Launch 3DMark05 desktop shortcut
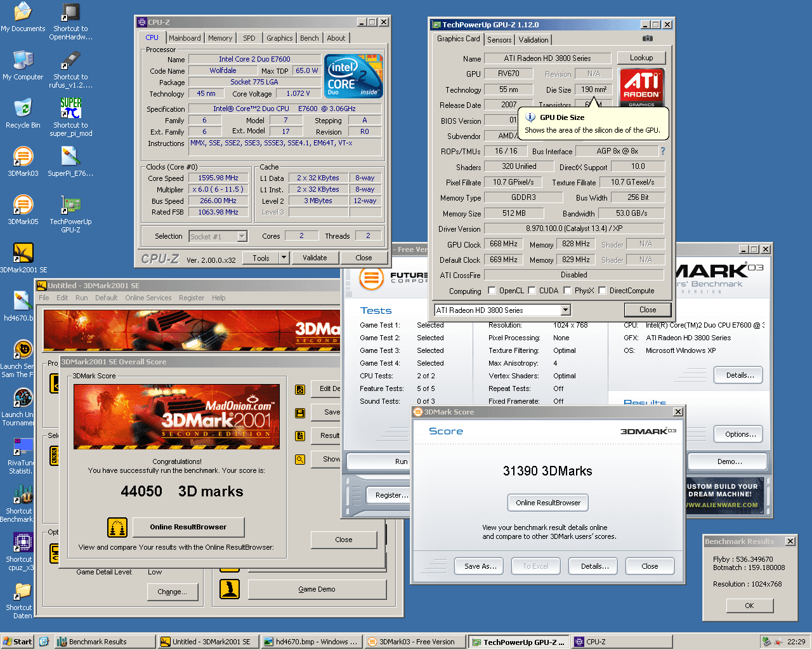Image resolution: width=812 pixels, height=650 pixels. [23, 210]
